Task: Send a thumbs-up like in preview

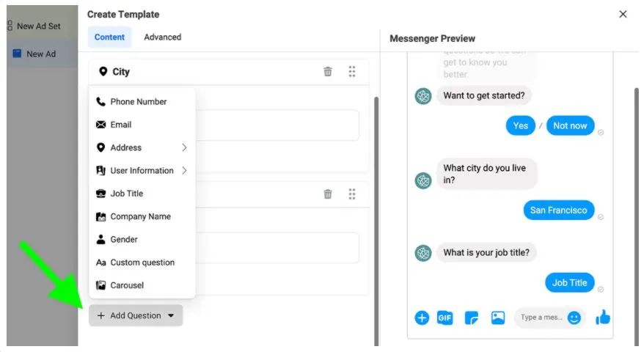Action: [603, 317]
